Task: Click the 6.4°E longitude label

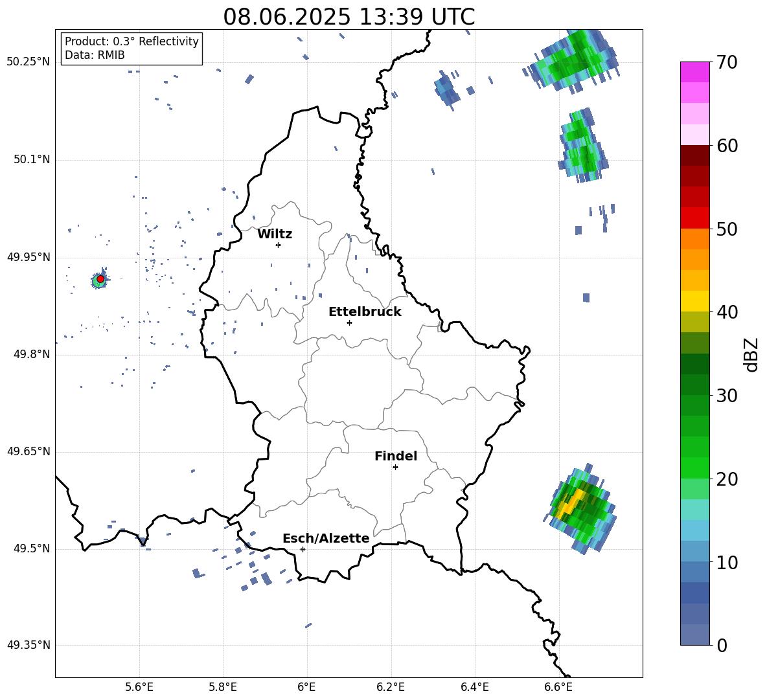Action: [x=475, y=687]
